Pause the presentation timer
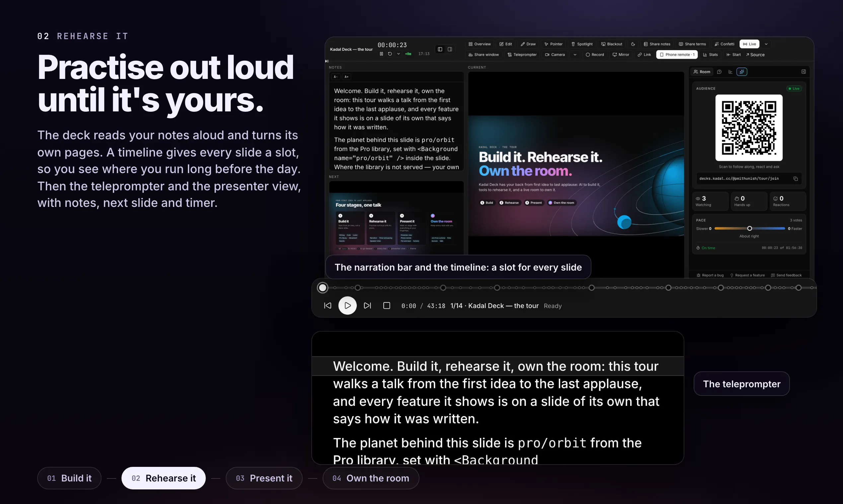 pos(381,54)
